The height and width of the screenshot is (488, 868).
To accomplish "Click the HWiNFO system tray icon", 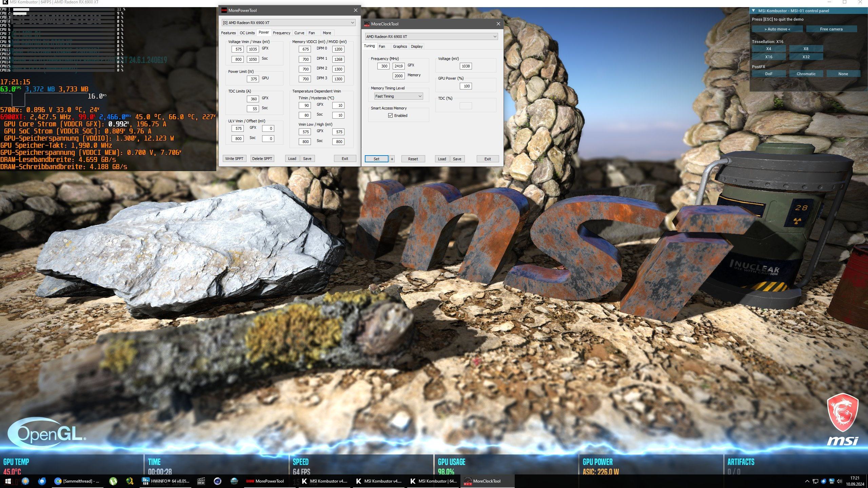I will (831, 481).
